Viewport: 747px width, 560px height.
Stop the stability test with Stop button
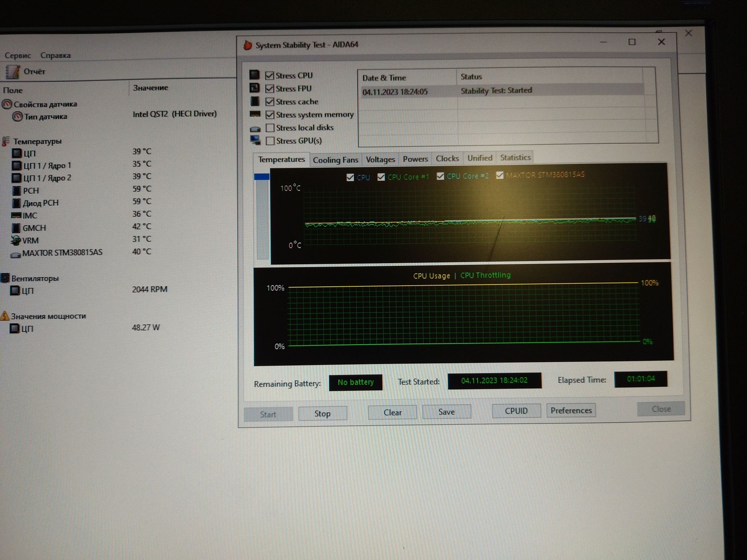tap(322, 413)
